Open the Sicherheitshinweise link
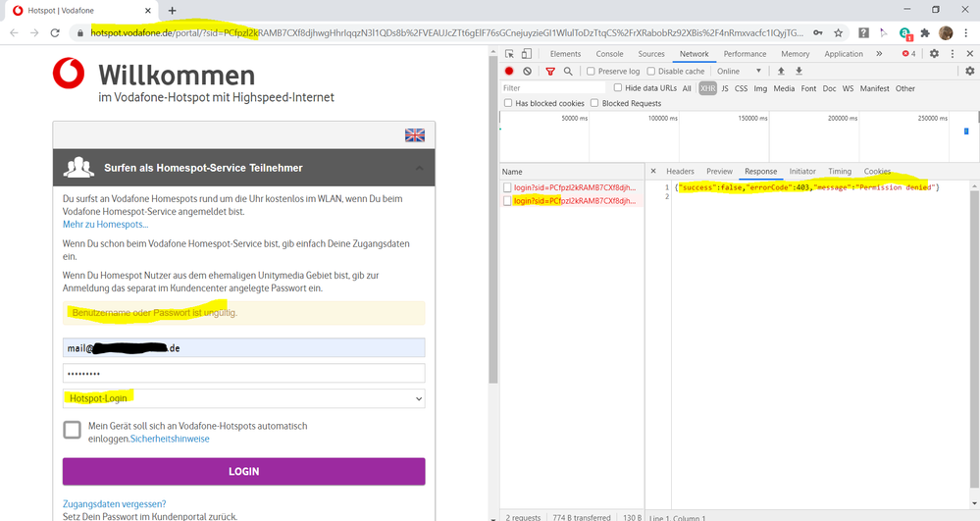The width and height of the screenshot is (980, 521). 170,439
